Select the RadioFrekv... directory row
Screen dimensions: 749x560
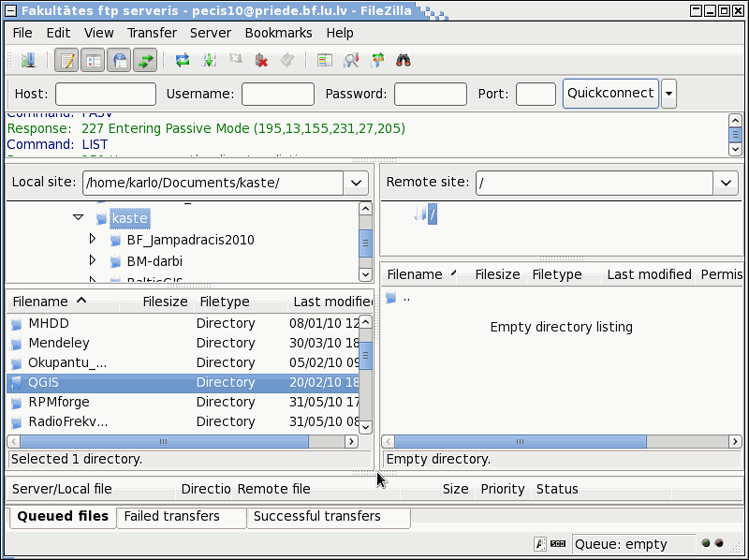(x=183, y=421)
